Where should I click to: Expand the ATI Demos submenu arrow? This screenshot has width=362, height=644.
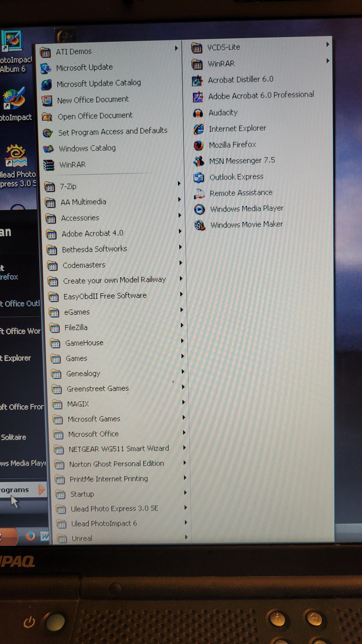click(176, 48)
